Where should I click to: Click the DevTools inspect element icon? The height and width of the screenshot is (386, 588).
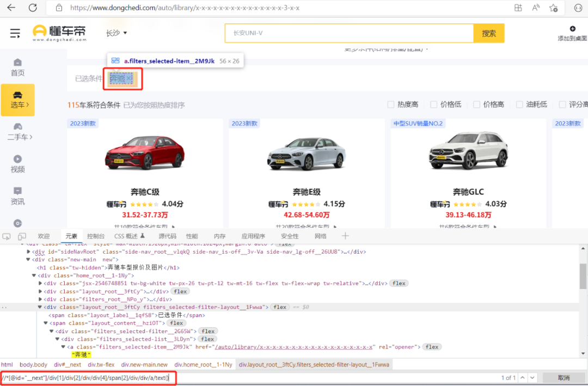point(7,236)
